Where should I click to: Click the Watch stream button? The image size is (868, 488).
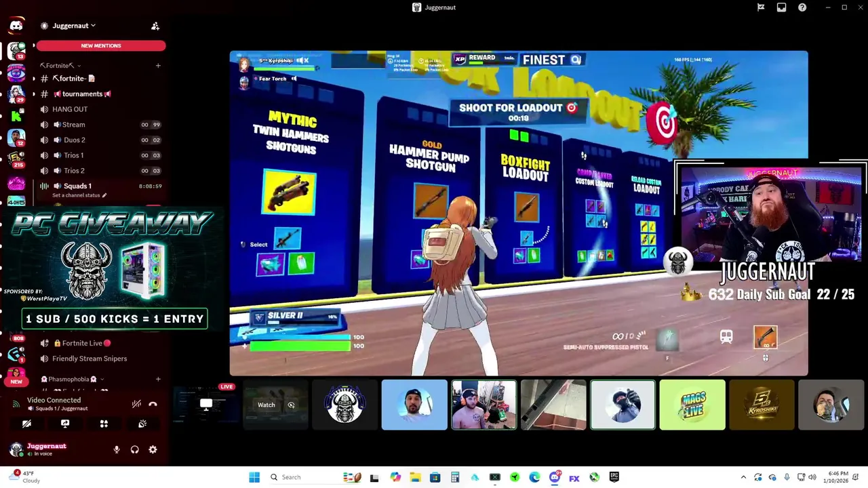(x=267, y=405)
